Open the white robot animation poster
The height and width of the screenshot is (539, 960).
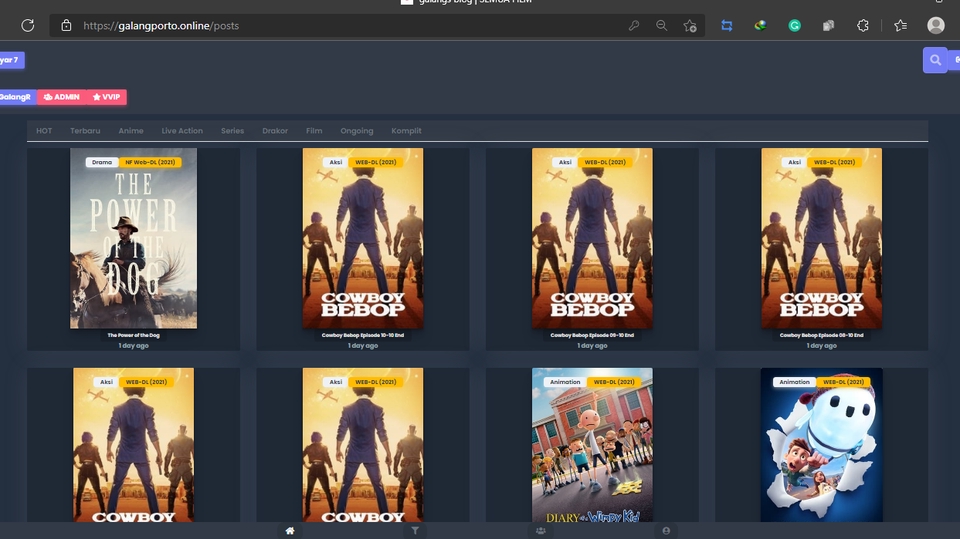tap(822, 445)
